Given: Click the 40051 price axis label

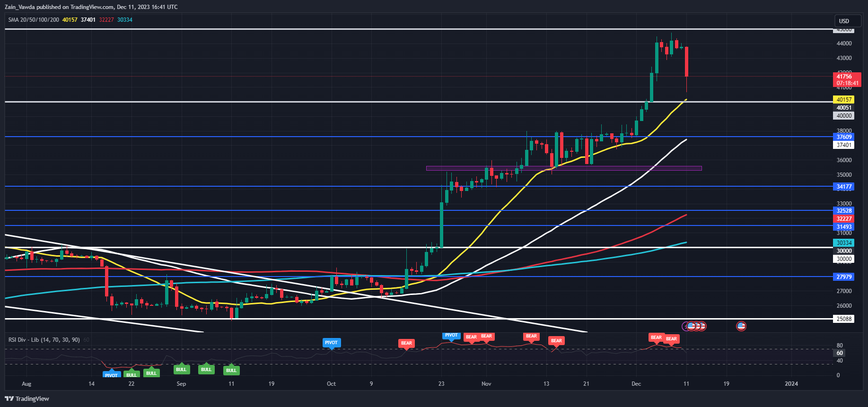Looking at the screenshot, I should coord(844,108).
